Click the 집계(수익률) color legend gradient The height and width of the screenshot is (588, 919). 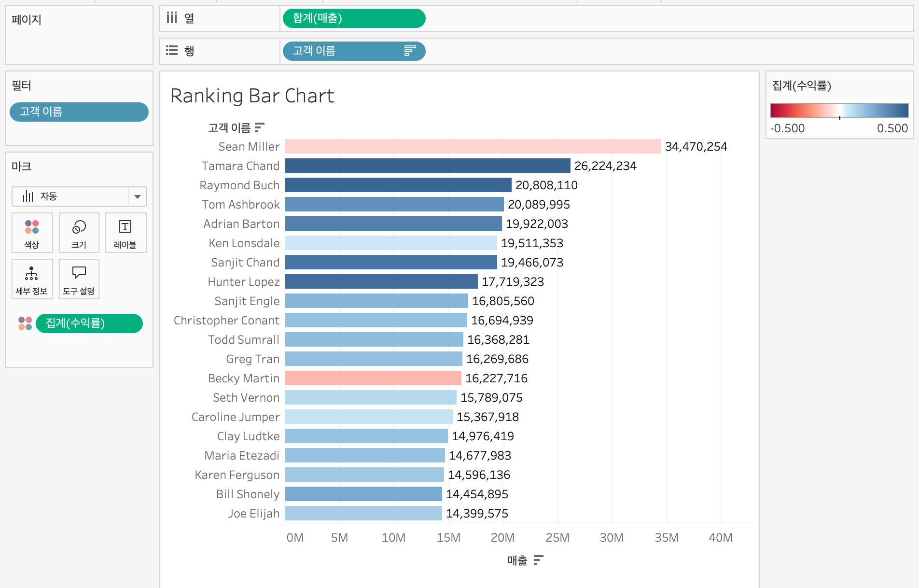(x=839, y=111)
